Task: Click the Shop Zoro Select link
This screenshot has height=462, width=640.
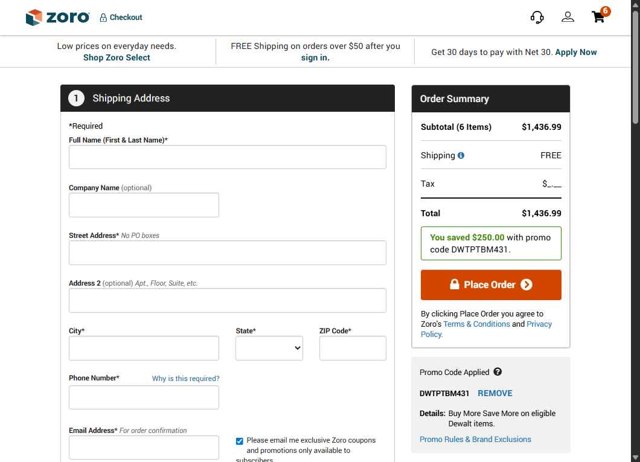Action: (116, 58)
